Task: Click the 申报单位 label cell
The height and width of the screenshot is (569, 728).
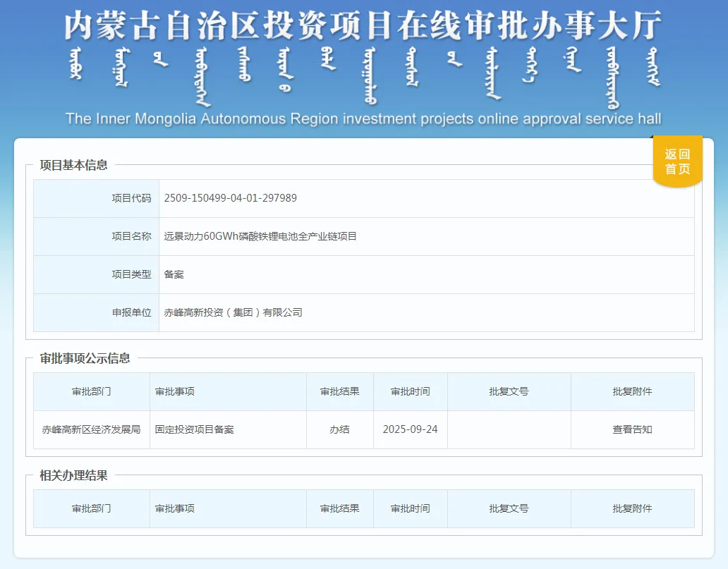Action: point(96,312)
